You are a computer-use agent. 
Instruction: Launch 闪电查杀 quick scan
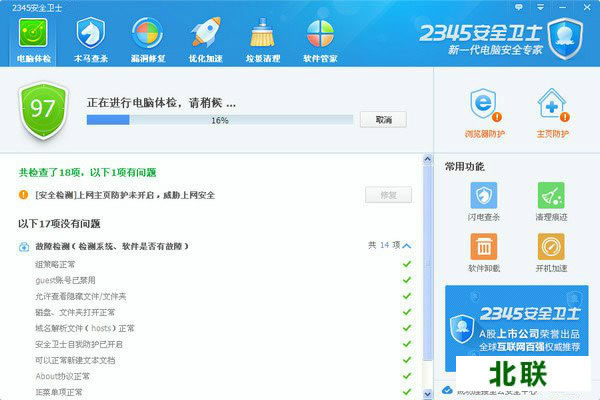[x=484, y=199]
